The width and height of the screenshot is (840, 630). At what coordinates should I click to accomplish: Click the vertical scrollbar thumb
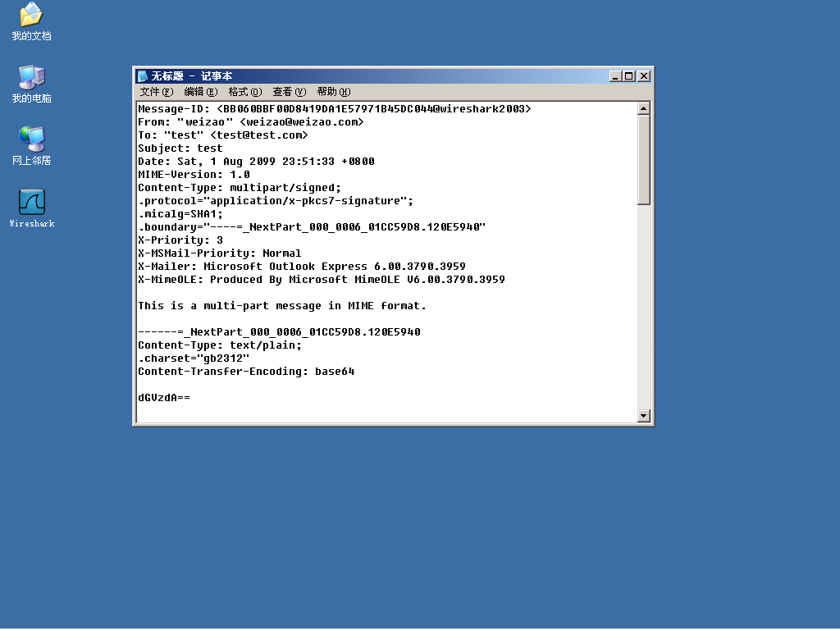click(x=644, y=160)
